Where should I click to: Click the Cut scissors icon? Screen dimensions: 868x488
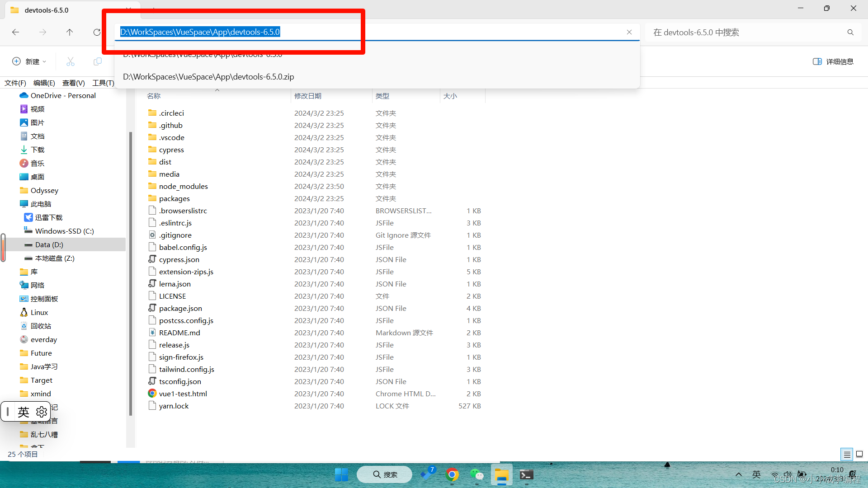[x=71, y=61]
